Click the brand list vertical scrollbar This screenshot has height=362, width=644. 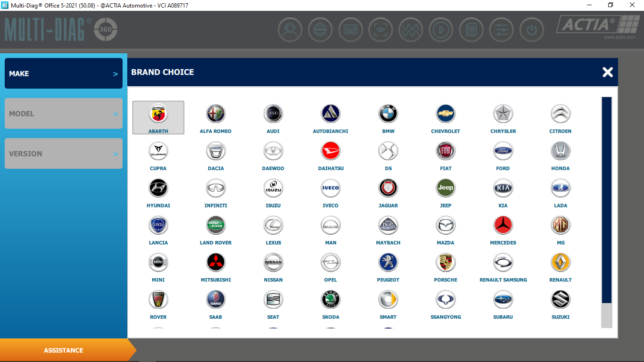point(607,212)
